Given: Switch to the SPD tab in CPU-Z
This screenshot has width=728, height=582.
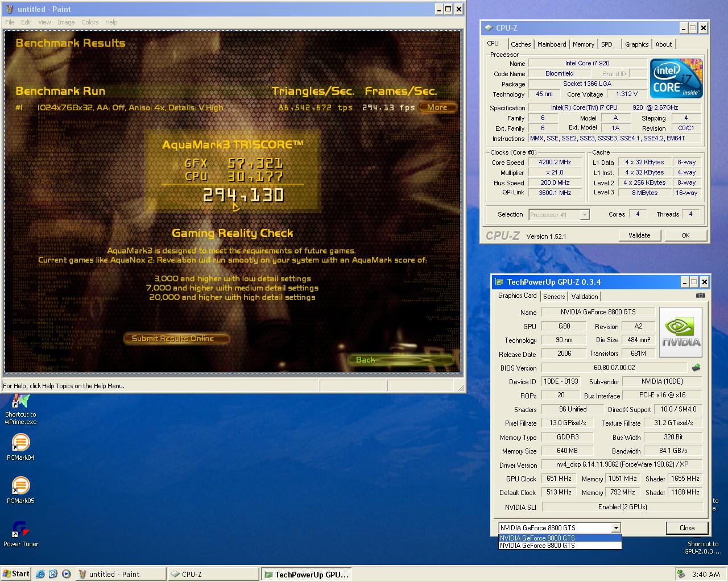Looking at the screenshot, I should point(607,44).
